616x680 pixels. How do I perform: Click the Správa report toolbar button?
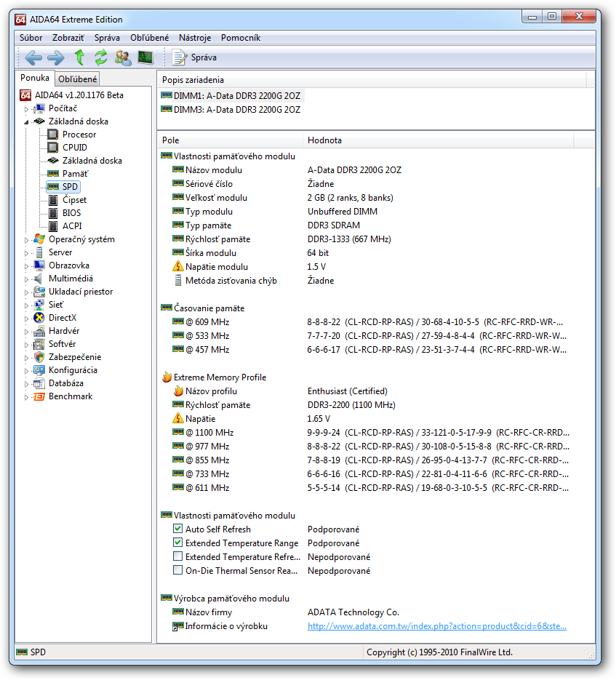point(194,57)
